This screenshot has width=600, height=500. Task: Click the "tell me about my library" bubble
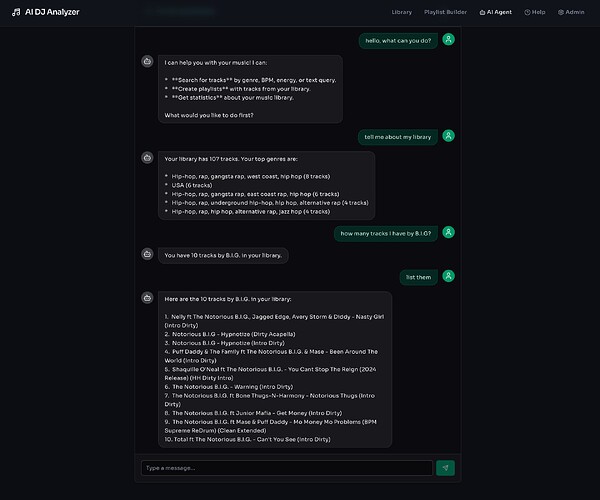tap(398, 136)
